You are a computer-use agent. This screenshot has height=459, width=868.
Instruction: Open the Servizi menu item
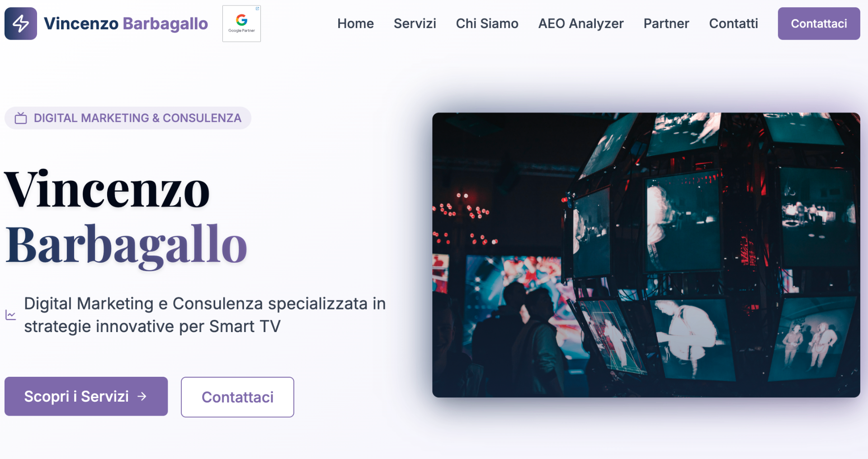click(415, 23)
